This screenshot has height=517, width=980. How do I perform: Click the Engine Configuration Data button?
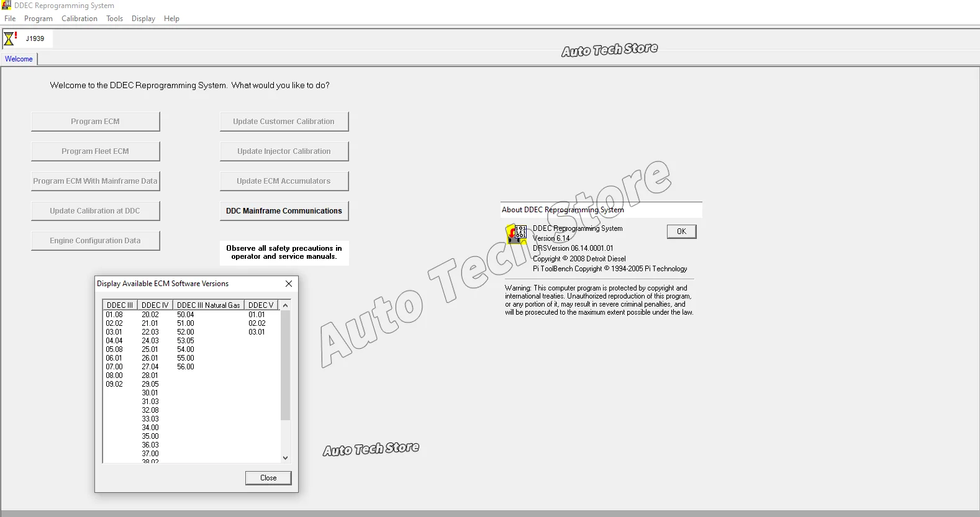tap(95, 241)
